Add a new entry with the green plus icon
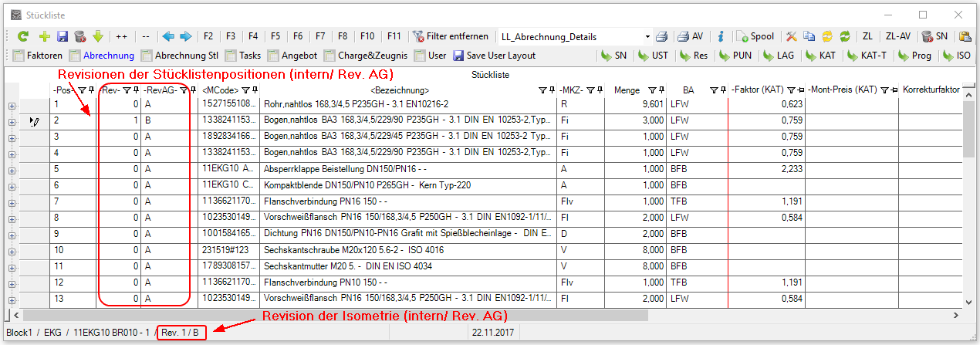 pos(44,36)
